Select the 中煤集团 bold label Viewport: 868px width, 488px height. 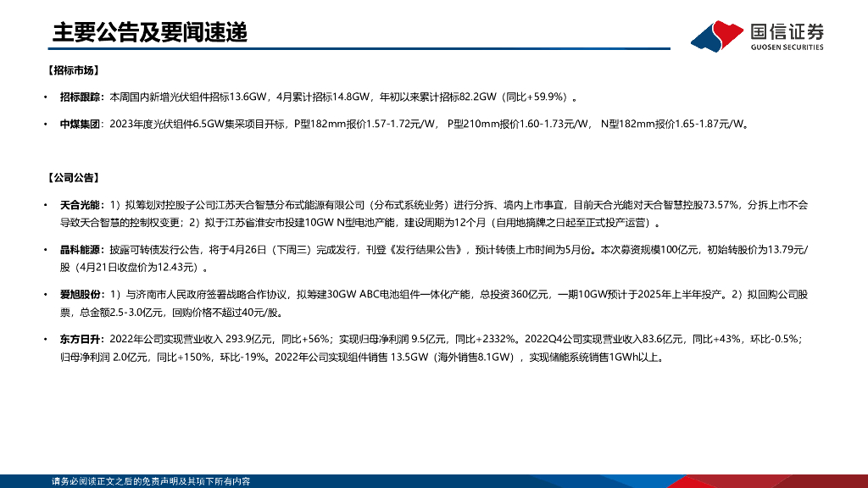(x=80, y=124)
